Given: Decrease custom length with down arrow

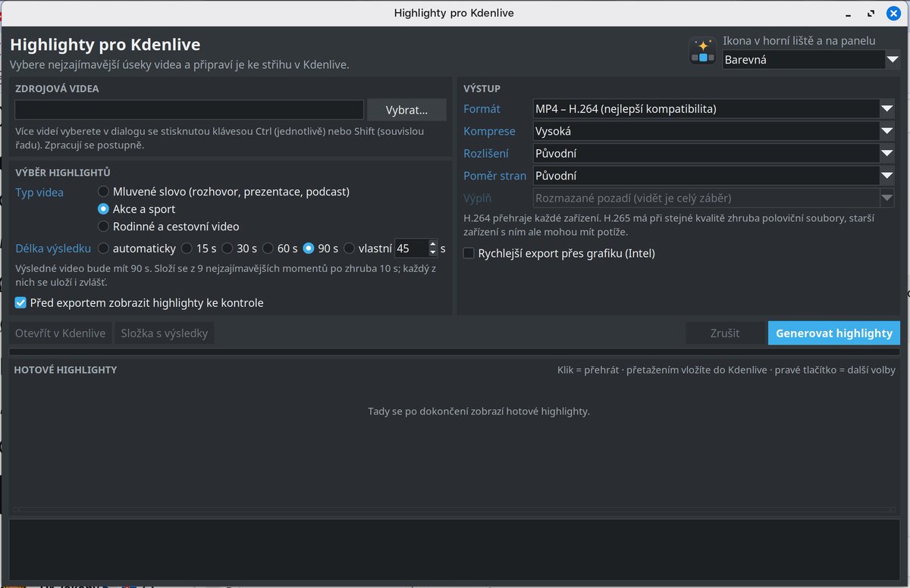Looking at the screenshot, I should pyautogui.click(x=433, y=253).
